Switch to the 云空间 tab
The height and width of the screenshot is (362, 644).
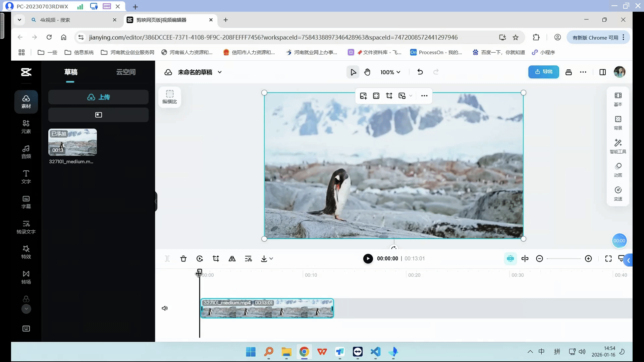click(x=126, y=72)
